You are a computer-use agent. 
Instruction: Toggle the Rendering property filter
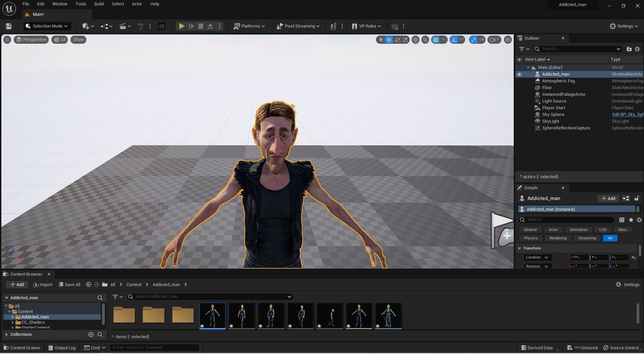click(558, 238)
